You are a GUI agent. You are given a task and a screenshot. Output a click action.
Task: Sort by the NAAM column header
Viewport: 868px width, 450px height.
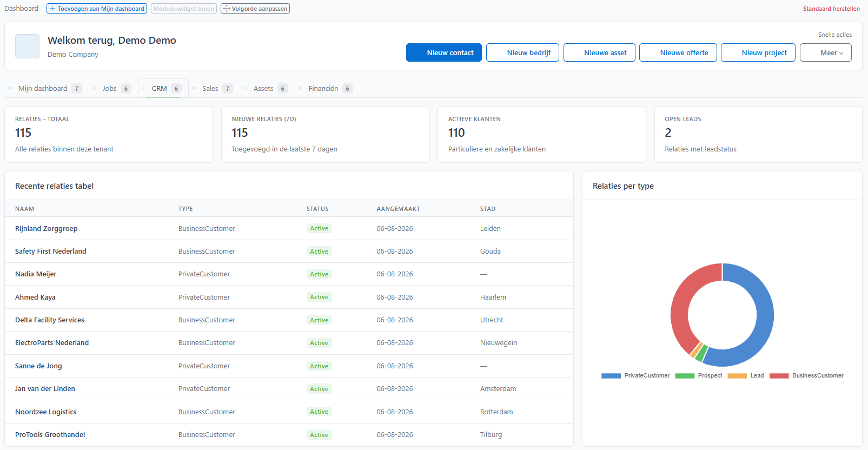24,209
